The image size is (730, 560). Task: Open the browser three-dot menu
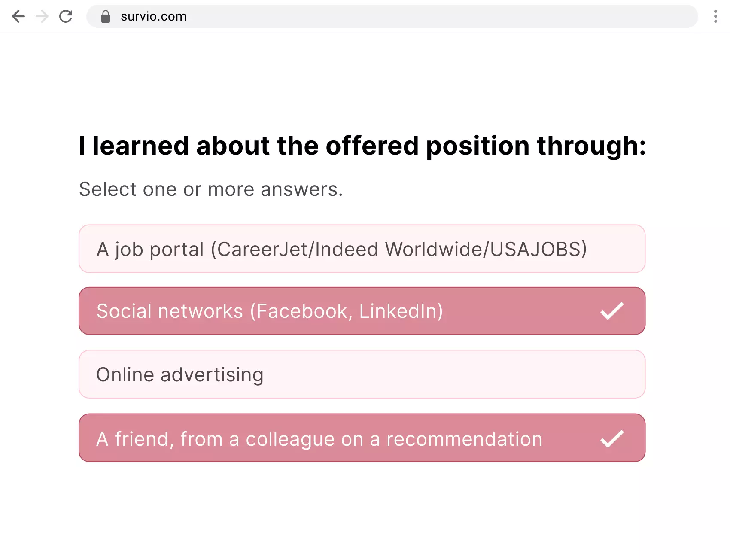click(x=715, y=16)
